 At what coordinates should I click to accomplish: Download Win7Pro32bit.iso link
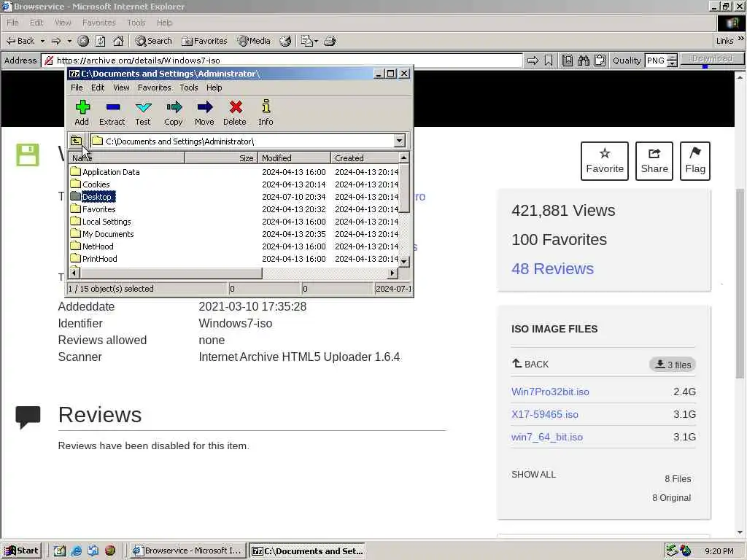[x=550, y=392]
